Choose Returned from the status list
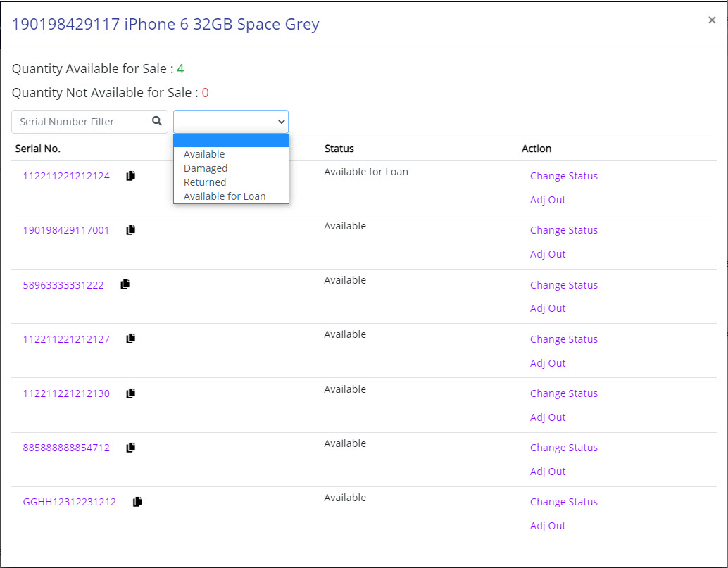Image resolution: width=728 pixels, height=568 pixels. click(231, 182)
